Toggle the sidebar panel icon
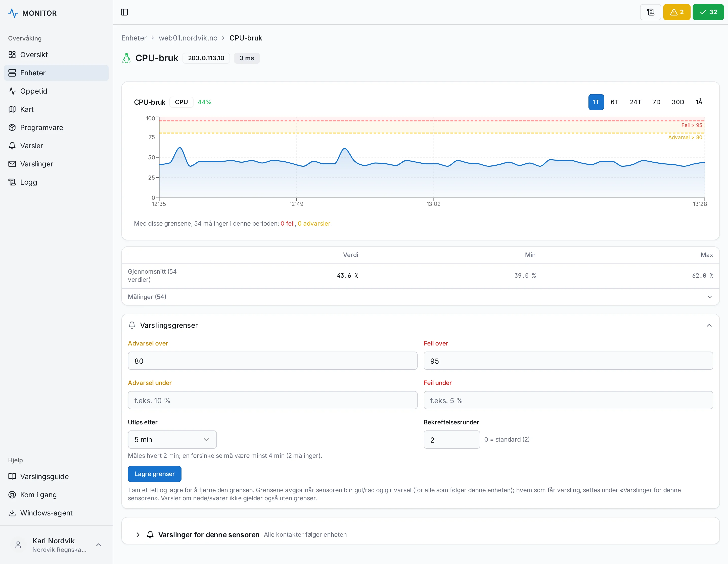Viewport: 728px width, 564px height. [124, 12]
